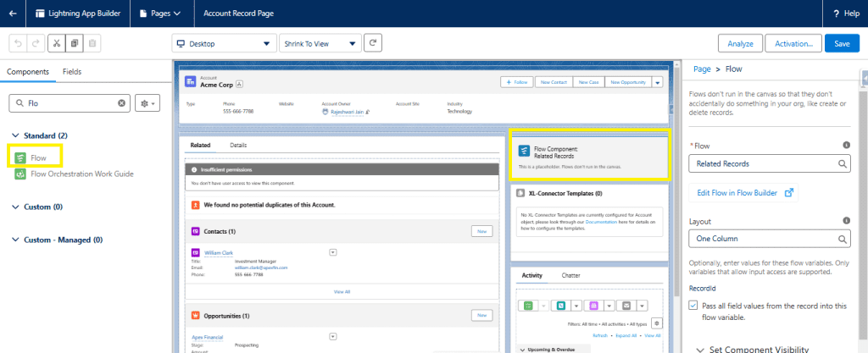Open William Clark row actions dropdown
The image size is (868, 353).
pos(332,252)
